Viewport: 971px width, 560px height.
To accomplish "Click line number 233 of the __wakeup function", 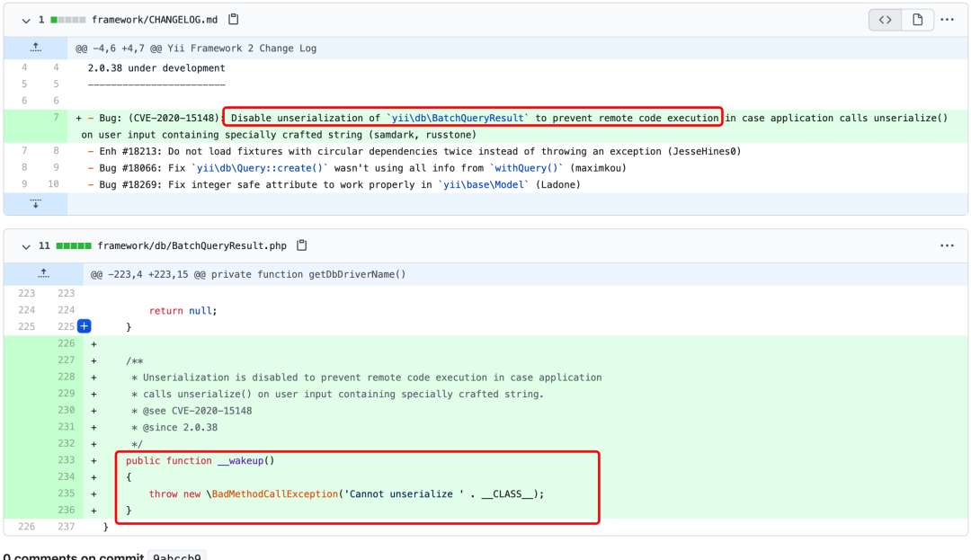I will click(67, 460).
